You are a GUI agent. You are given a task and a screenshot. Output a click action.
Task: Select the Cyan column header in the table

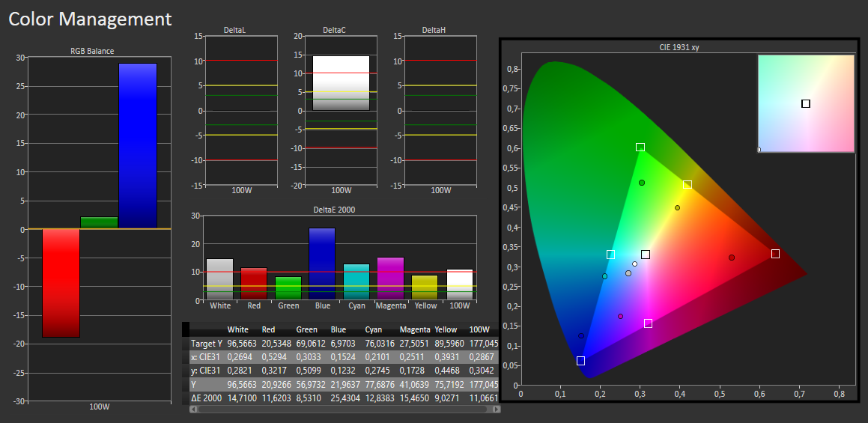tap(374, 329)
